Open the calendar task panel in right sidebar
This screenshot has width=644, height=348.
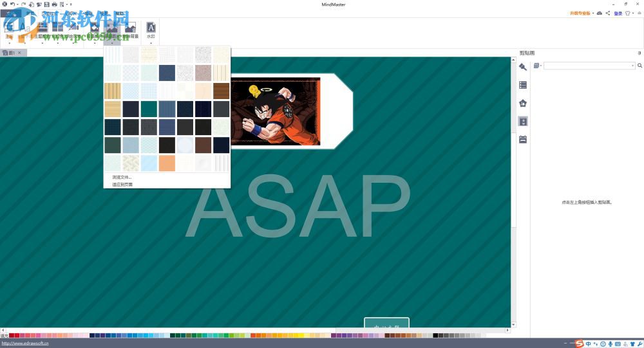(x=523, y=140)
